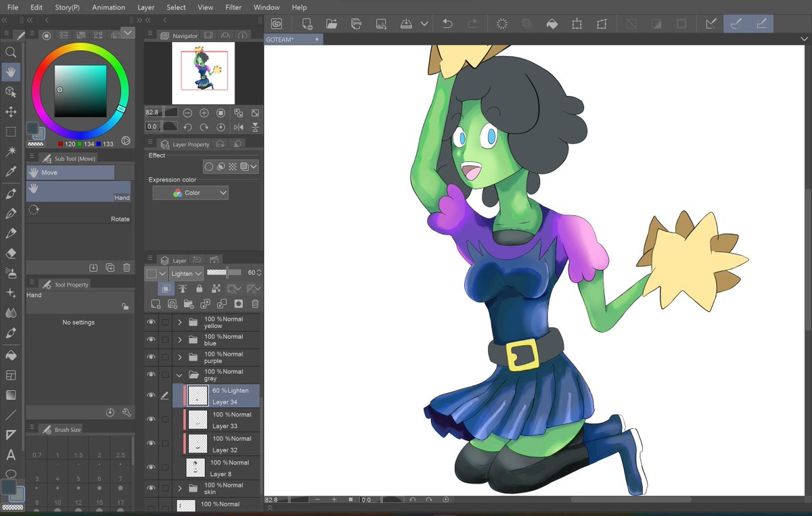Select the Eyedropper tool
812x516 pixels.
[x=11, y=172]
